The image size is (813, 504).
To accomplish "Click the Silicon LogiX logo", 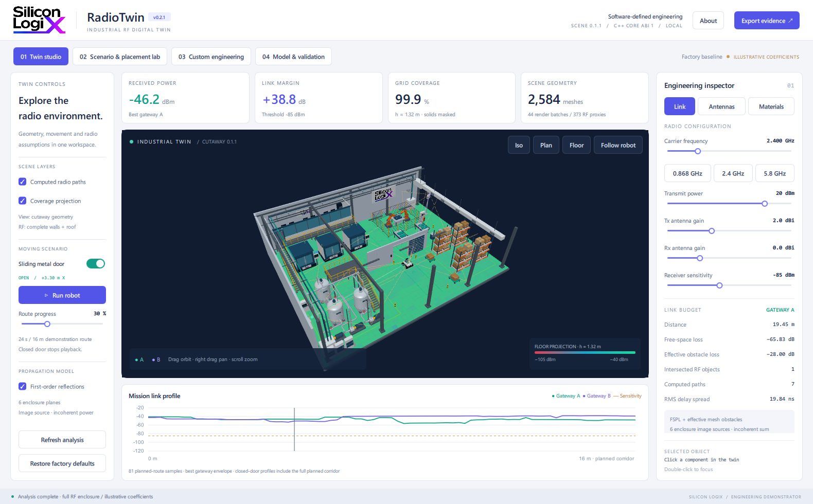I will [x=39, y=20].
